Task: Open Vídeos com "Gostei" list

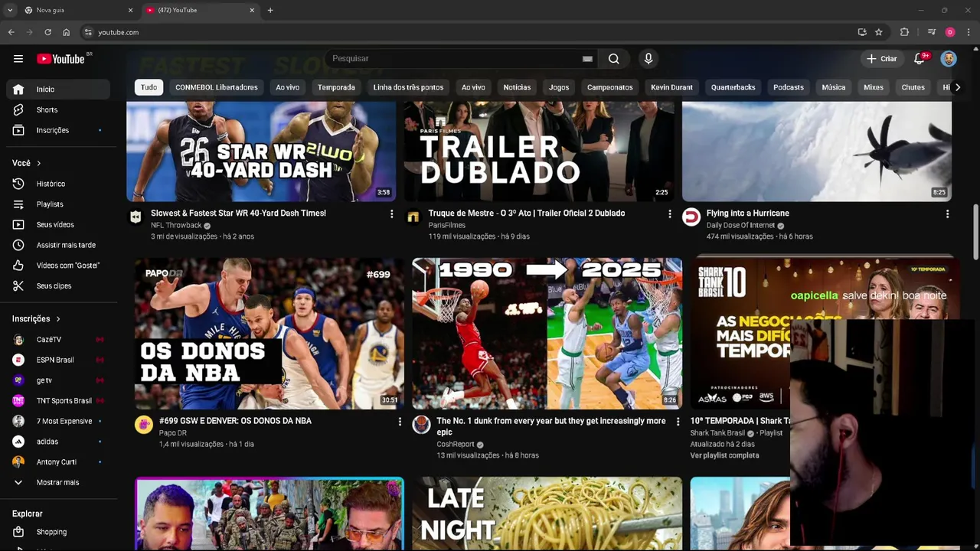Action: [x=58, y=266]
